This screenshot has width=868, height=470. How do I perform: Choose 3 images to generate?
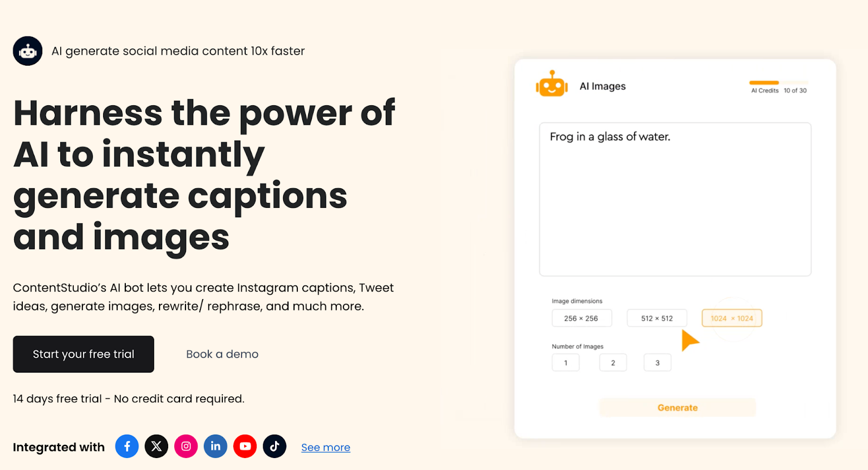click(x=657, y=363)
